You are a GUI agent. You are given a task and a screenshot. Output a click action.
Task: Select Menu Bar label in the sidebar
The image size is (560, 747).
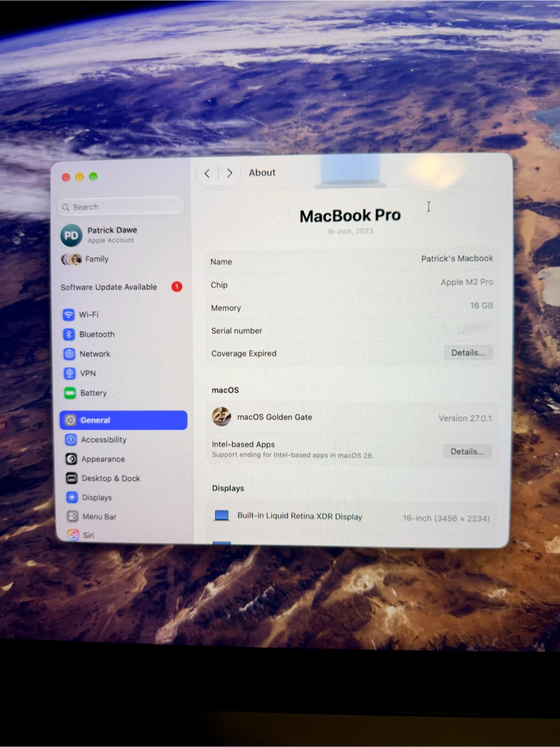click(100, 517)
